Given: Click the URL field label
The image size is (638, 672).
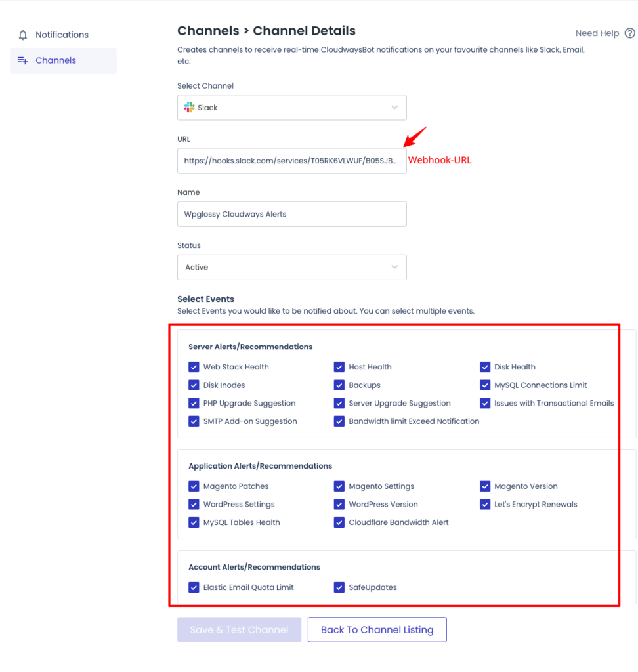Looking at the screenshot, I should [184, 139].
